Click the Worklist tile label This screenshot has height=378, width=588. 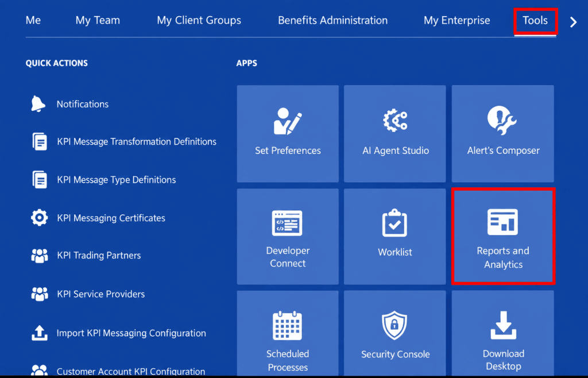[x=395, y=252]
